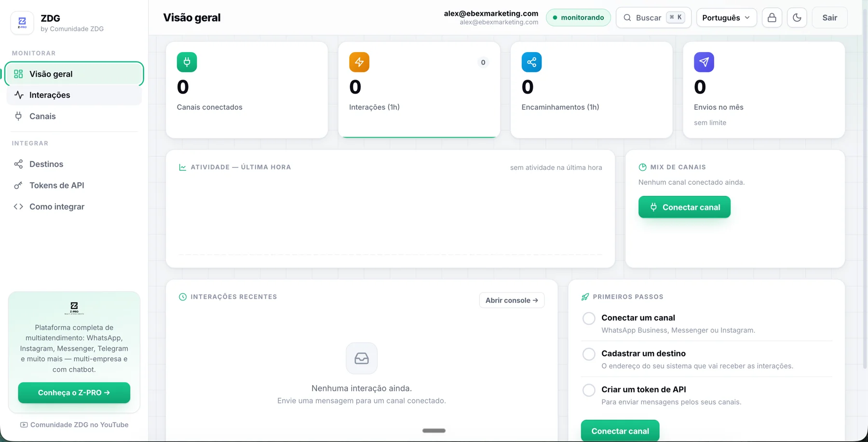Click the magnifier icon in Buscar field

point(627,18)
